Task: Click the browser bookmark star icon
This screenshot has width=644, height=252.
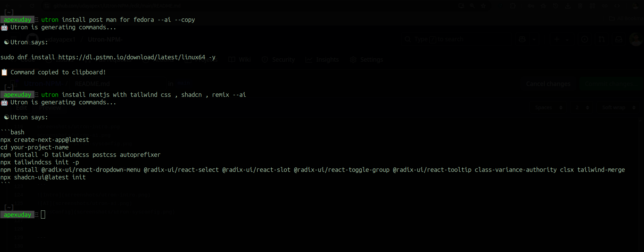Action: [x=483, y=6]
